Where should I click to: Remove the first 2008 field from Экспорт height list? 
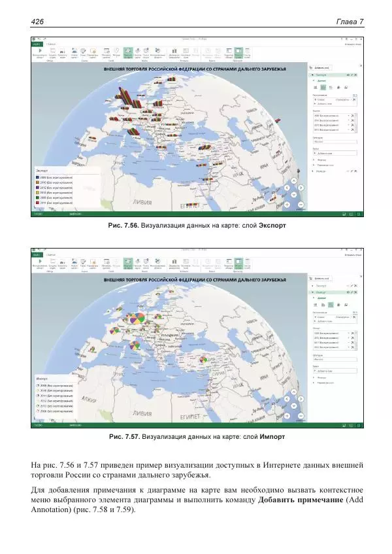coord(353,115)
